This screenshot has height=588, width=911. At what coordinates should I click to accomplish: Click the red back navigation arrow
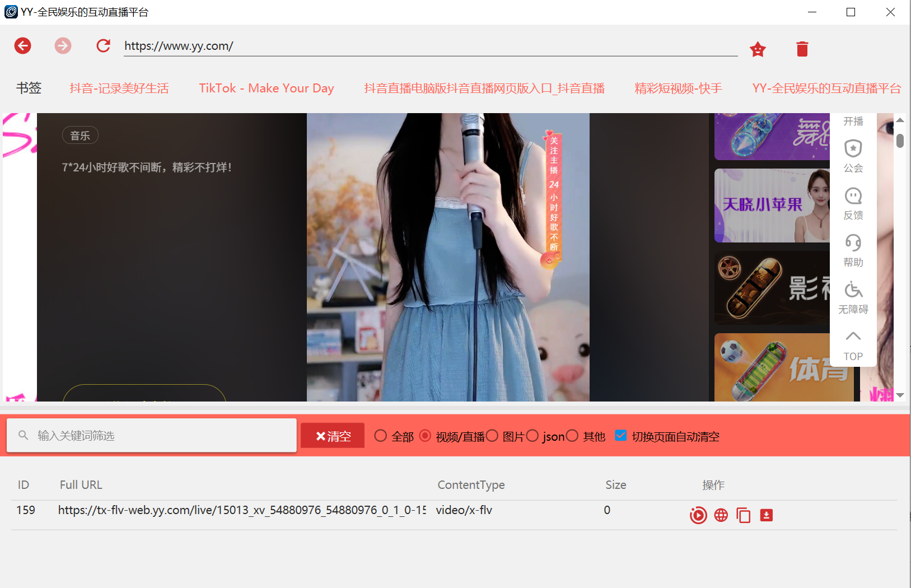(23, 46)
